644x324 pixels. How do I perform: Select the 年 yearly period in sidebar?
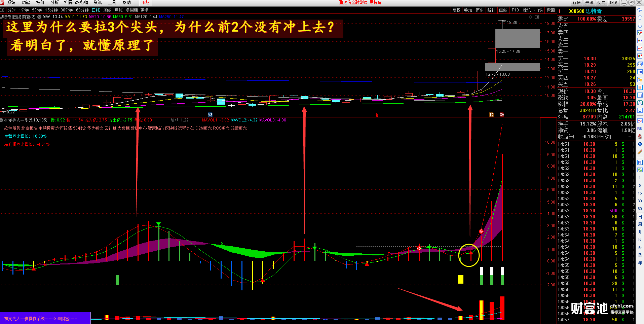(640, 263)
